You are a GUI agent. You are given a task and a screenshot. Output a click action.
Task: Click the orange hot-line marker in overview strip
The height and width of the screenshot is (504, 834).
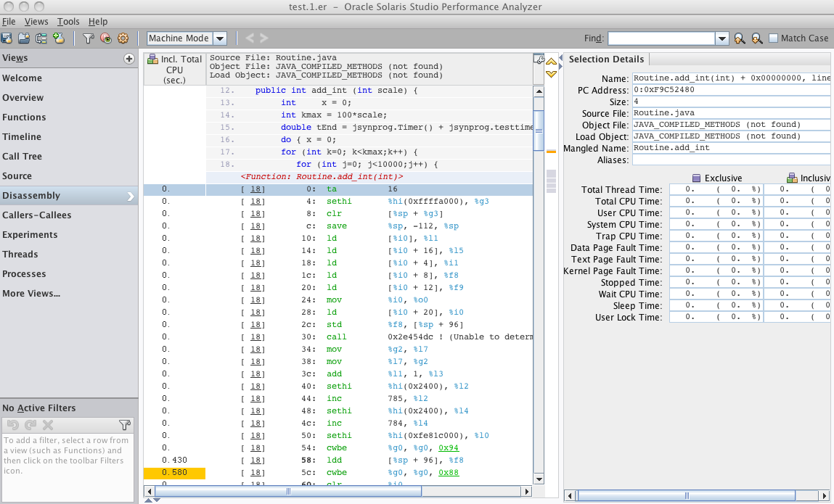551,152
